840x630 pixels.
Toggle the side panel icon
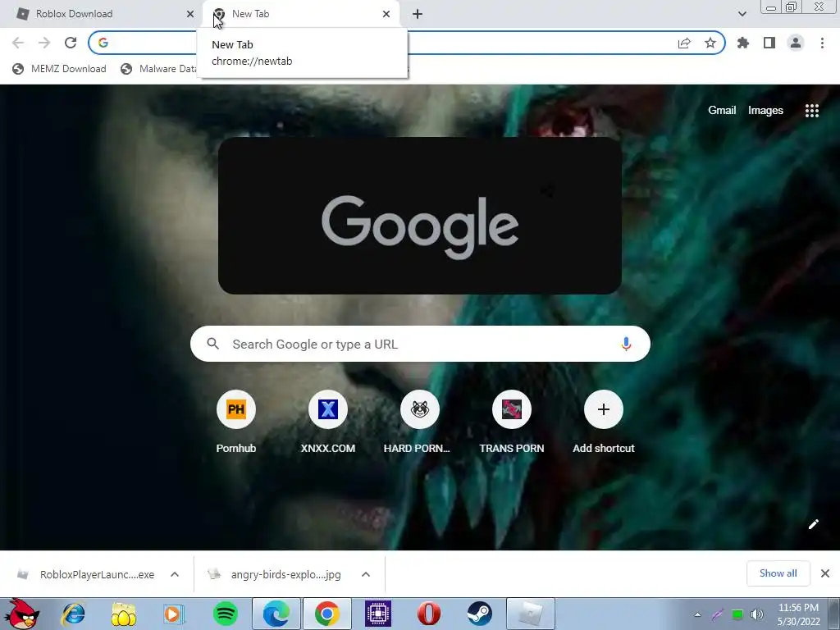(769, 43)
